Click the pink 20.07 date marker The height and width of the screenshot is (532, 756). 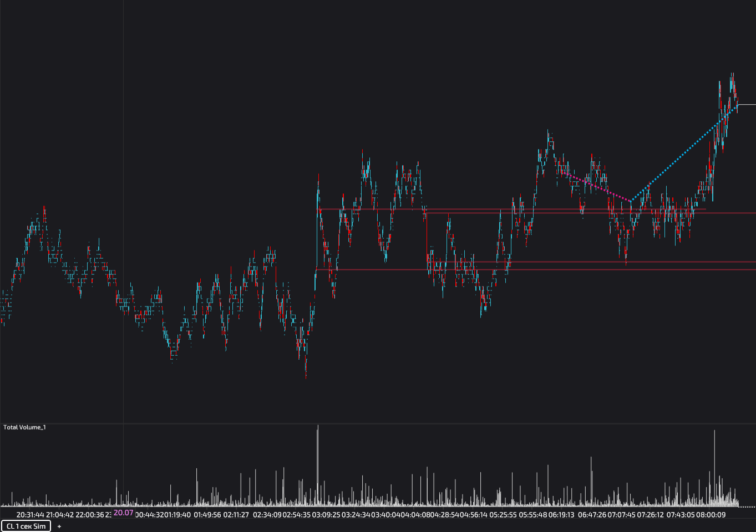click(x=123, y=513)
